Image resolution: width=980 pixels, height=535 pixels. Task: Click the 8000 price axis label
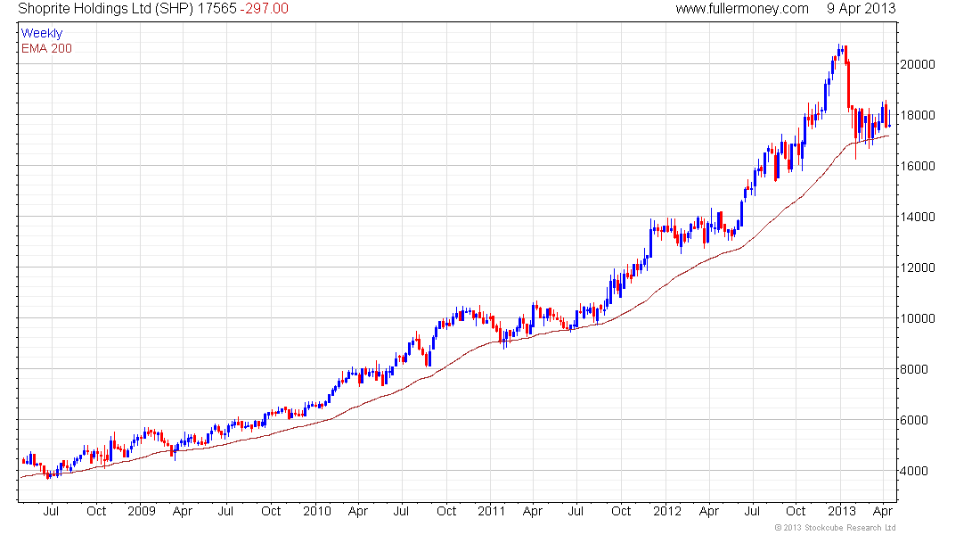(x=914, y=369)
